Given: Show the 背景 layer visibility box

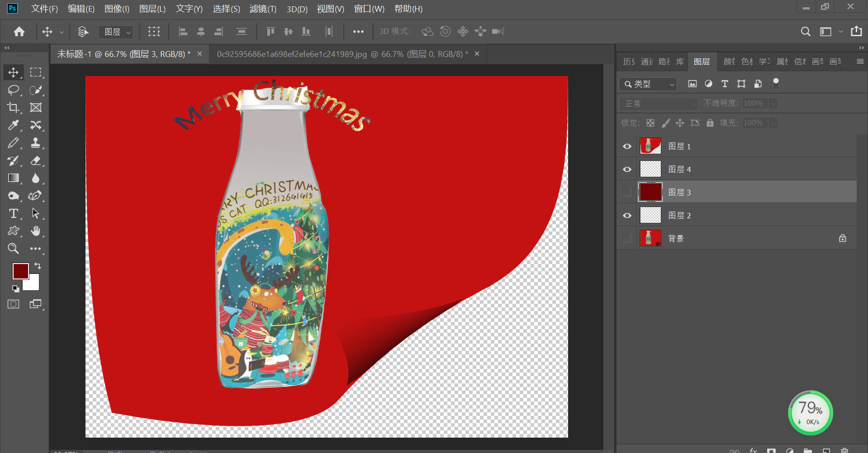Looking at the screenshot, I should point(627,238).
